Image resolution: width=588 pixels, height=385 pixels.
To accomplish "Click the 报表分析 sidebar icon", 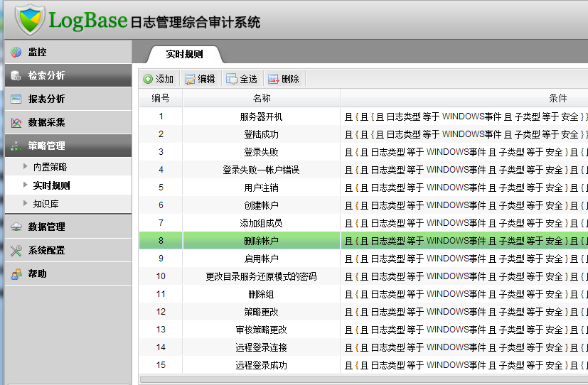I will (x=16, y=99).
